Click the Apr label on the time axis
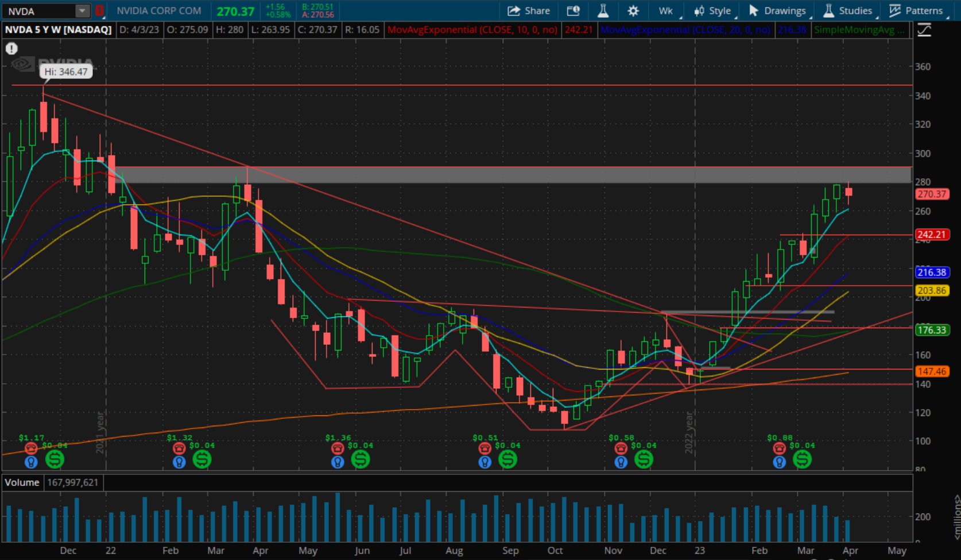This screenshot has height=560, width=961. click(850, 551)
